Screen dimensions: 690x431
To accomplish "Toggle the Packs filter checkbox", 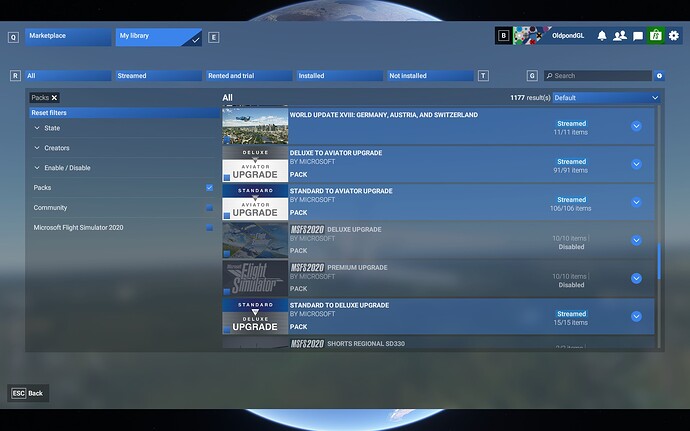I will pyautogui.click(x=209, y=188).
